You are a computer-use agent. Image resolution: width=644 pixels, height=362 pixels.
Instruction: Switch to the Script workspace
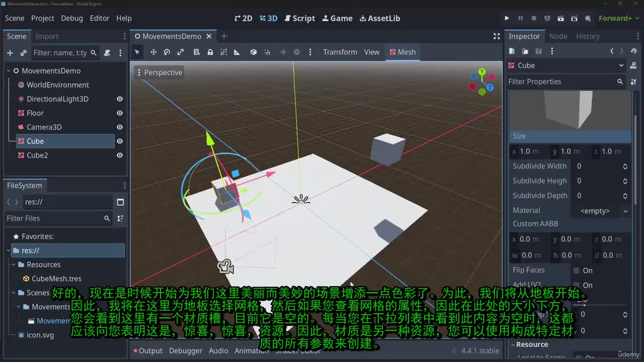tap(300, 18)
